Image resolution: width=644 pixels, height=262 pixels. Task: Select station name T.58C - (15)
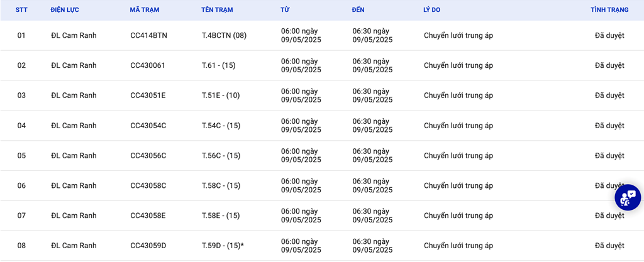(221, 185)
